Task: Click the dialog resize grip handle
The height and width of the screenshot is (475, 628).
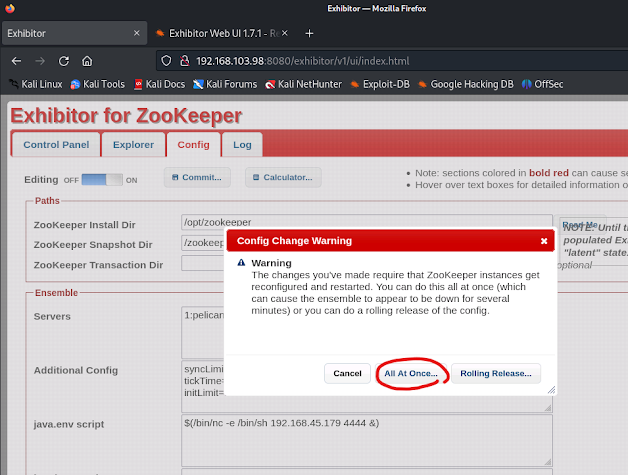Action: coord(551,390)
